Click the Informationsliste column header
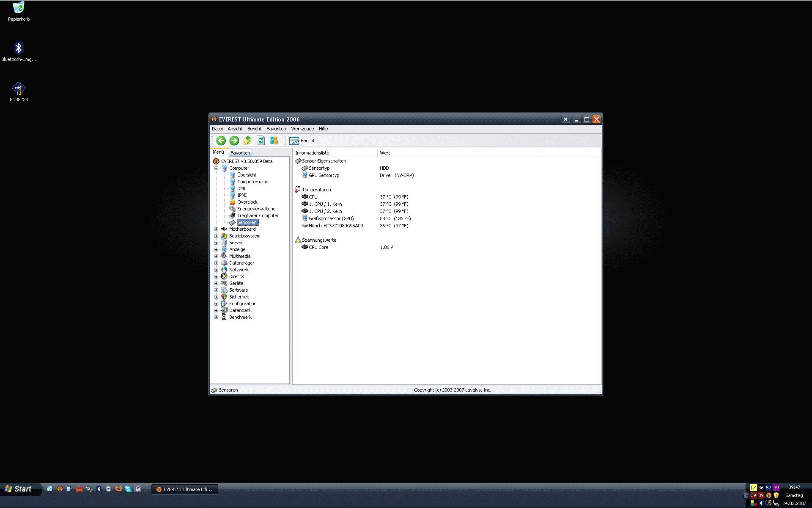 coord(335,153)
